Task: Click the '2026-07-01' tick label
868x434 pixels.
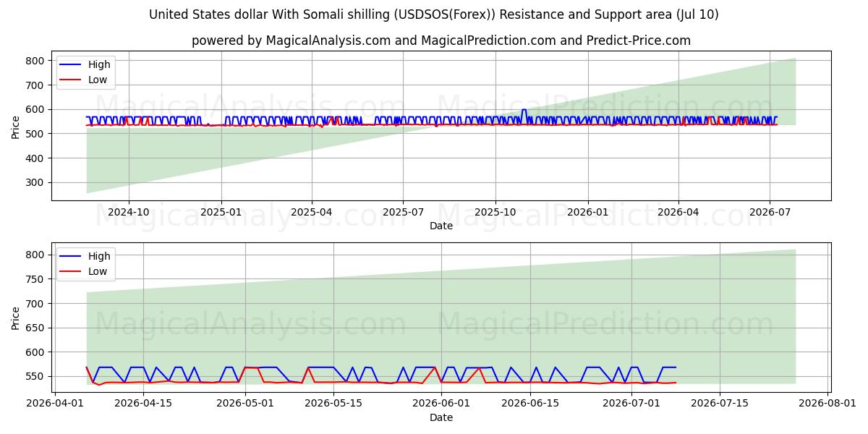Action: pos(631,404)
